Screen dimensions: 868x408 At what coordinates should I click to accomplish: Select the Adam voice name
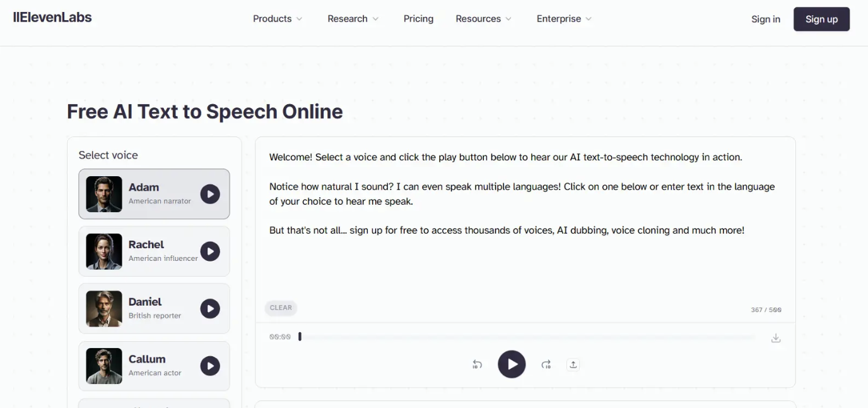[x=144, y=187]
